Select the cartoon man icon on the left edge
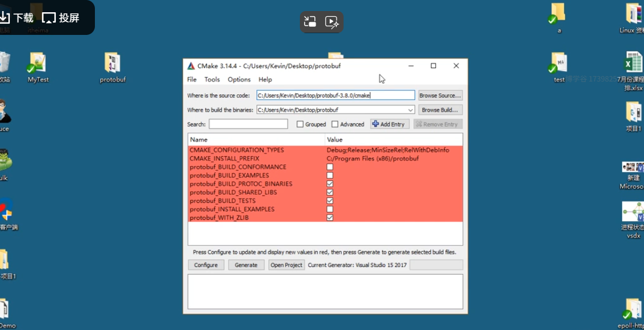644x330 pixels. 5,111
